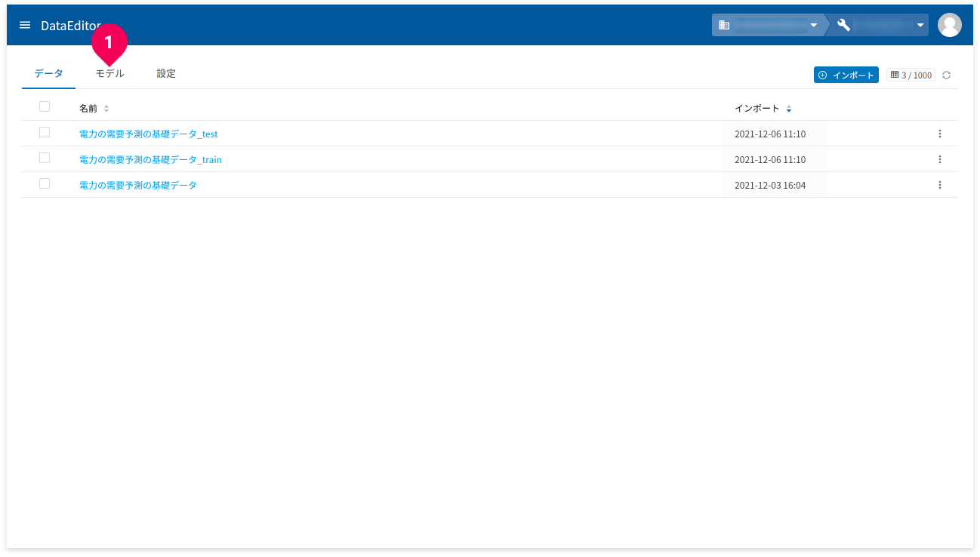
Task: Click the DataEditor title
Action: pyautogui.click(x=71, y=25)
